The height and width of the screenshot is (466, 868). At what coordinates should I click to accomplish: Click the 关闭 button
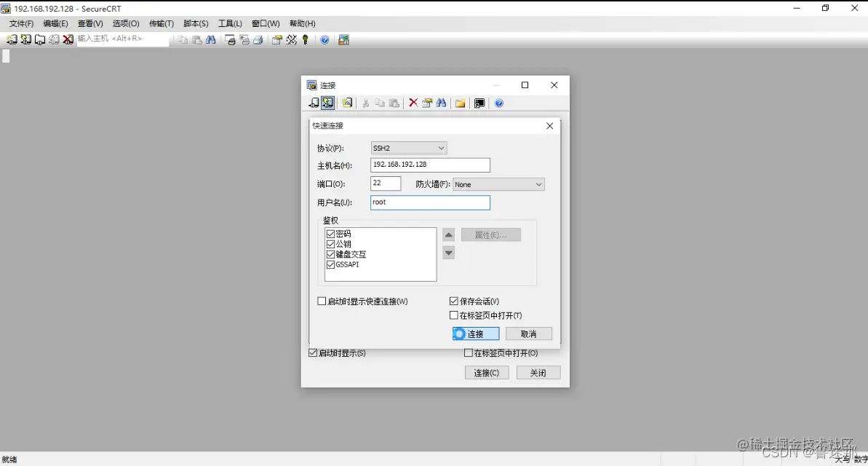pos(538,373)
